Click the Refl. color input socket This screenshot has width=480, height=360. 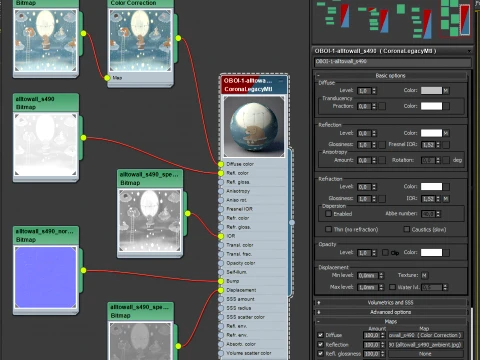tap(221, 173)
